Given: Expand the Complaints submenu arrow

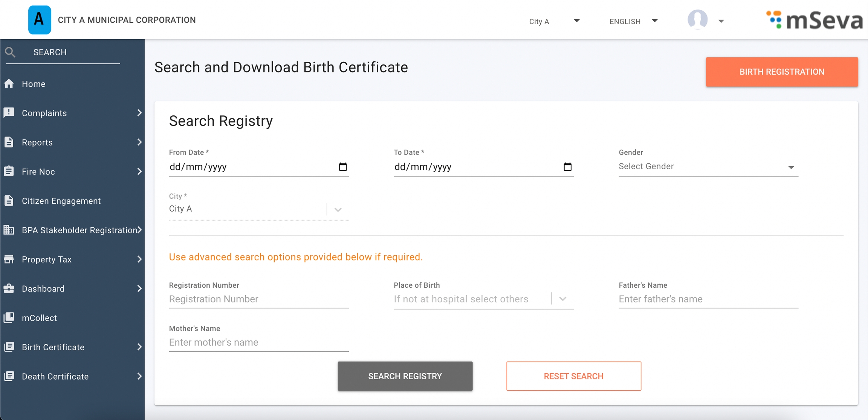Looking at the screenshot, I should [139, 113].
